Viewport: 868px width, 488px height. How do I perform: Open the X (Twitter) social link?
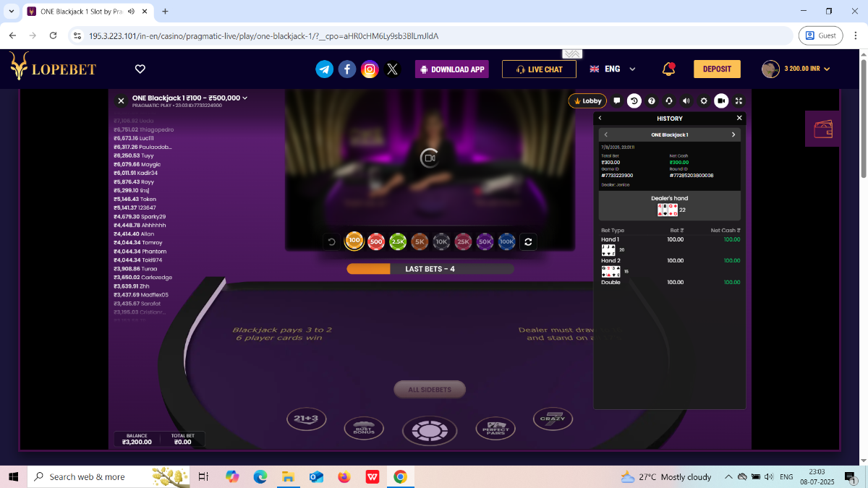[392, 69]
